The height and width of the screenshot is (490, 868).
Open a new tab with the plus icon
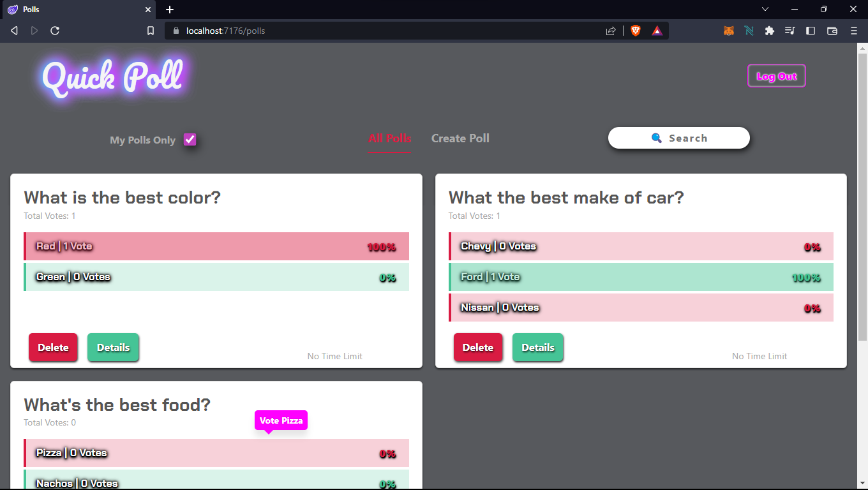point(170,10)
